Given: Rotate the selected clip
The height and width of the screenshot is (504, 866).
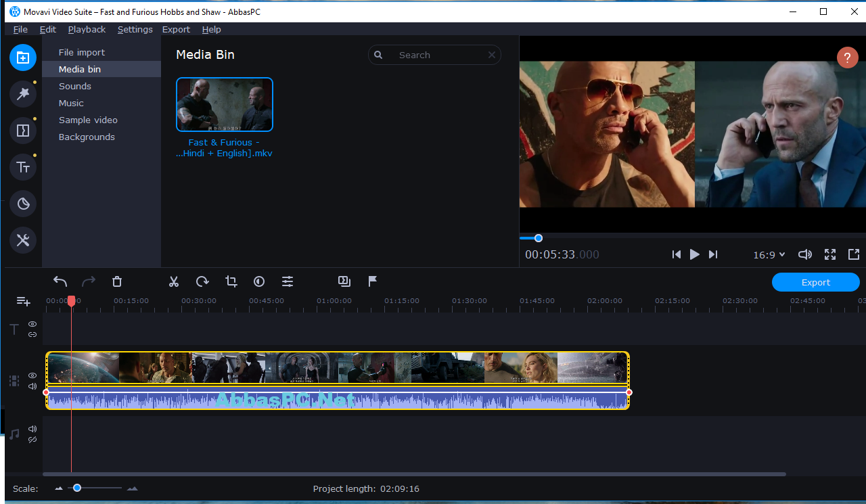Looking at the screenshot, I should click(x=202, y=281).
